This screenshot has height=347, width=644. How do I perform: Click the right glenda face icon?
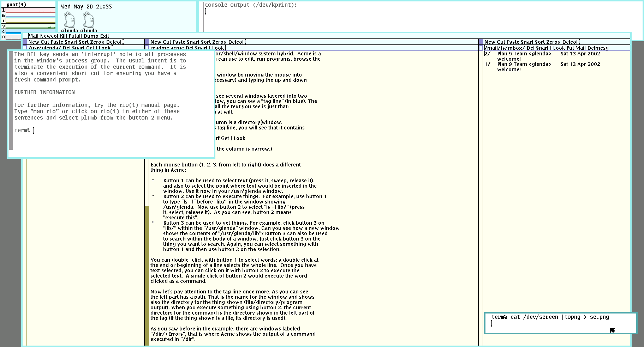click(x=88, y=20)
